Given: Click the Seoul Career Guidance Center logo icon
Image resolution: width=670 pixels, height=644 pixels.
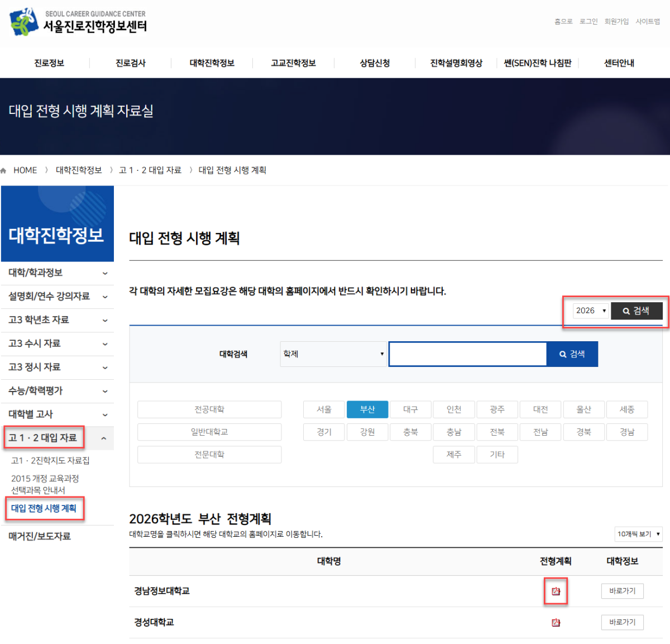Looking at the screenshot, I should coord(21,22).
